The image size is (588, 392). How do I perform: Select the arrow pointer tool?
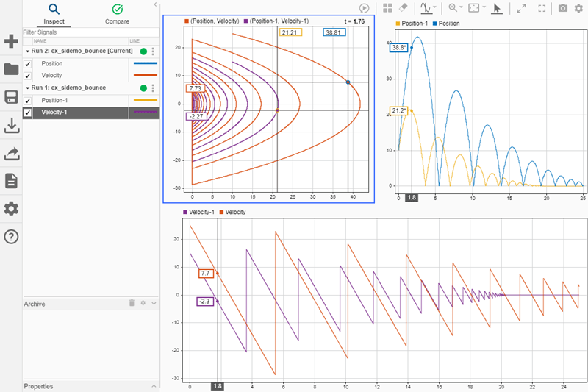498,8
